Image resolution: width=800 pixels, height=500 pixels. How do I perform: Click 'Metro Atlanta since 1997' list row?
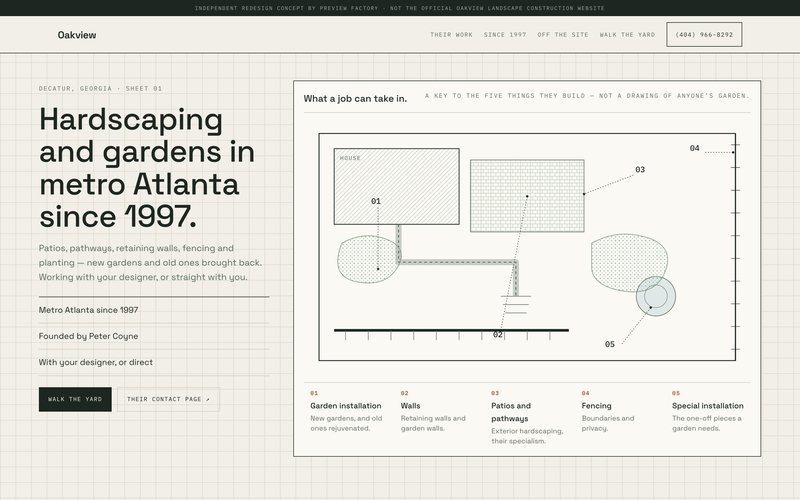coord(154,310)
